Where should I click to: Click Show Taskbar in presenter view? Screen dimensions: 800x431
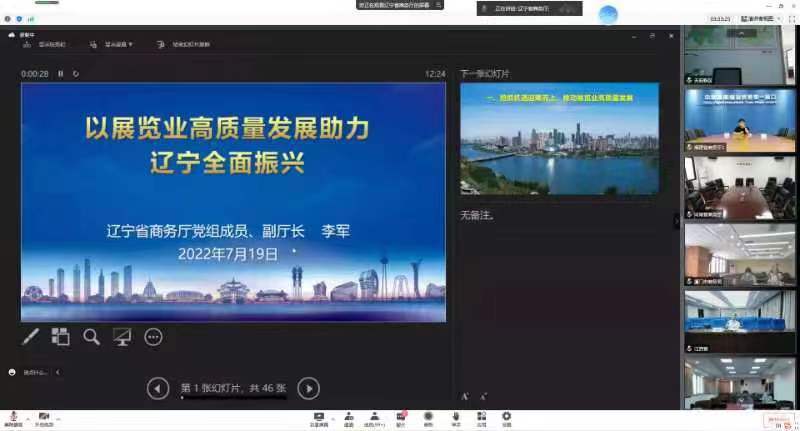(x=44, y=45)
